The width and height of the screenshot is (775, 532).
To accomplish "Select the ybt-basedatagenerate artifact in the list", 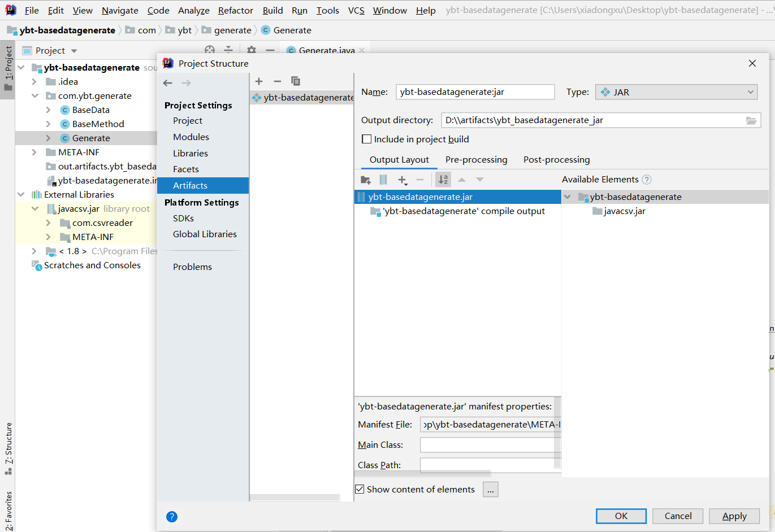I will [x=302, y=98].
